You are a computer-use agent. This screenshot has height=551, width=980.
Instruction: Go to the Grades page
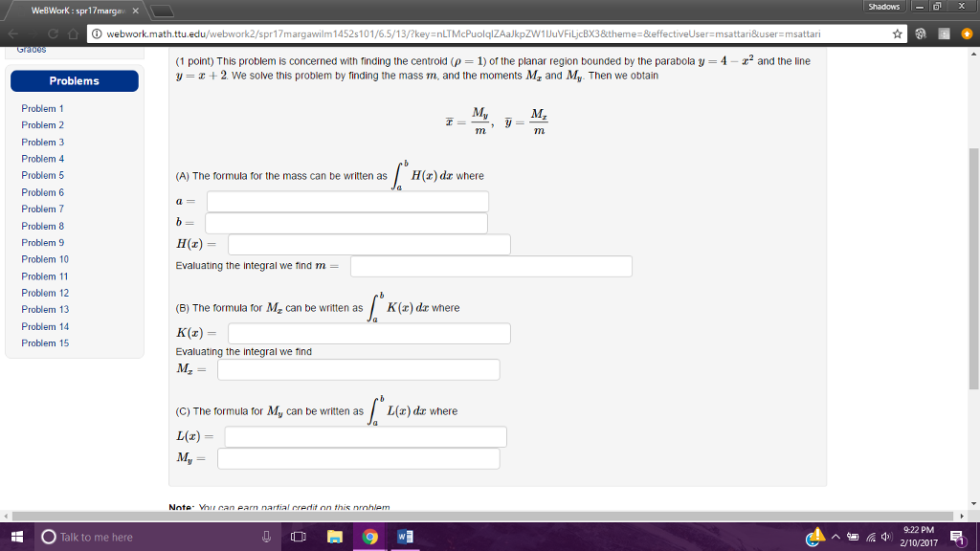[x=32, y=50]
